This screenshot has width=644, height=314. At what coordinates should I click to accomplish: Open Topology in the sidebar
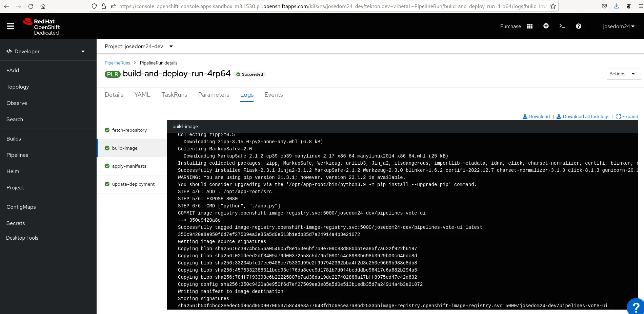(x=18, y=87)
